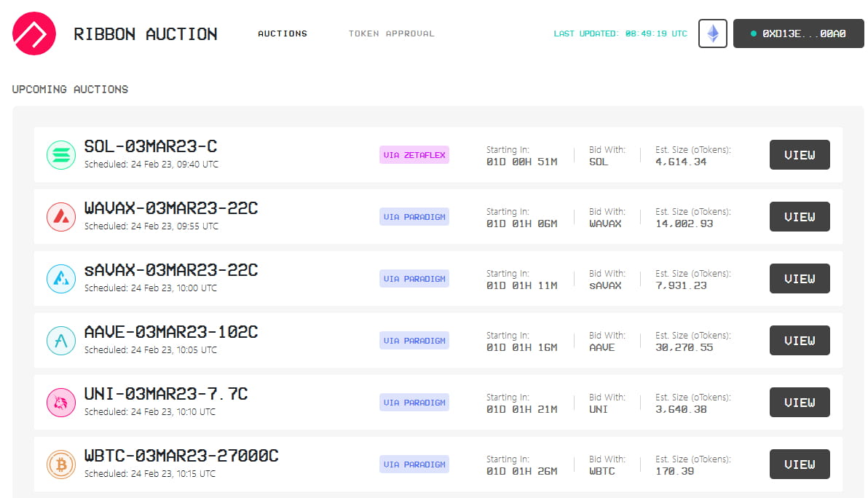868x498 pixels.
Task: Click Via Paradigm tag on AAVE row
Action: tap(414, 341)
